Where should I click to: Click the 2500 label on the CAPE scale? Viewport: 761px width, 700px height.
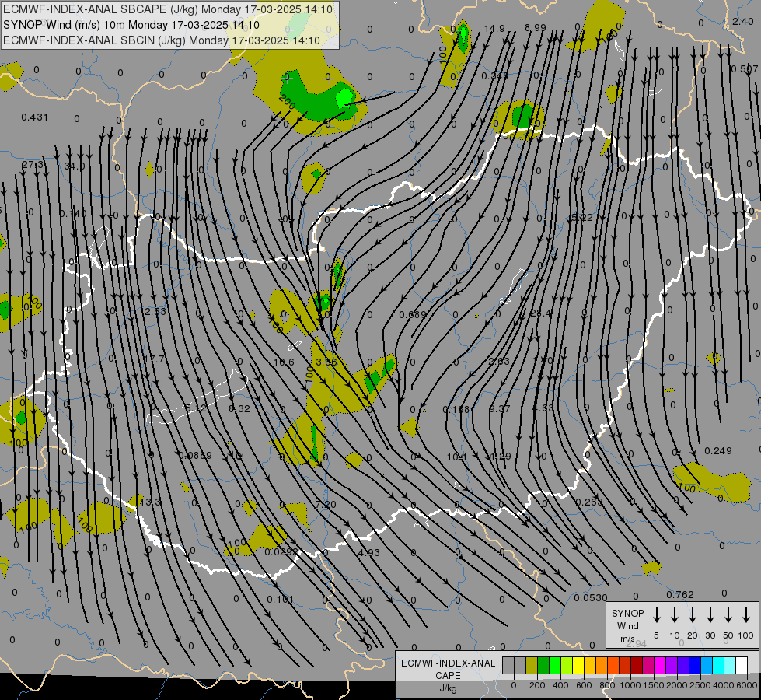700,685
